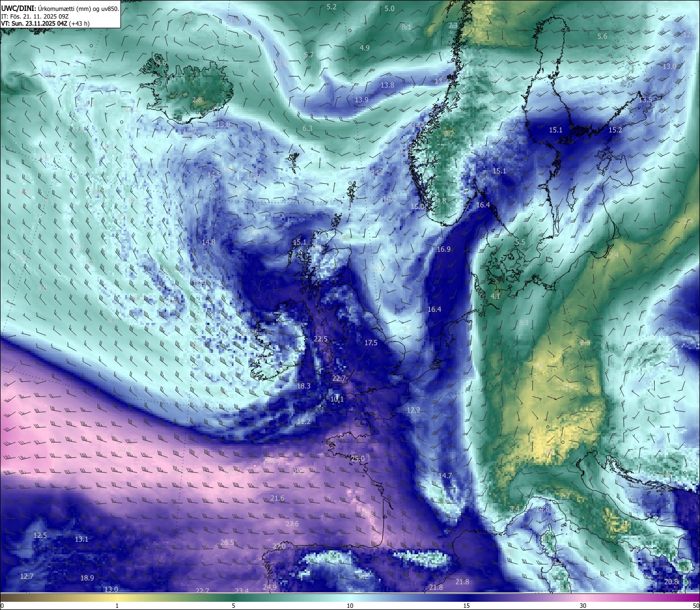
Task: Click the '20.8' value label
Action: 672,582
